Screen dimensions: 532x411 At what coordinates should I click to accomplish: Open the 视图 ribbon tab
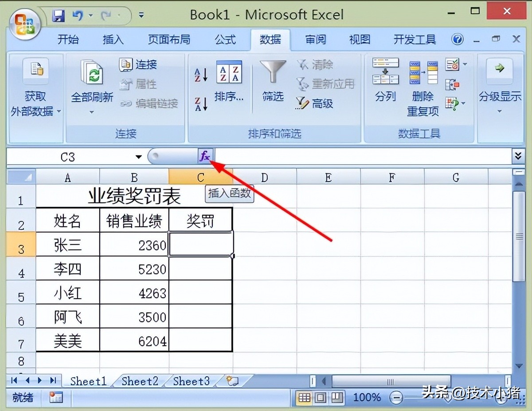coord(360,40)
